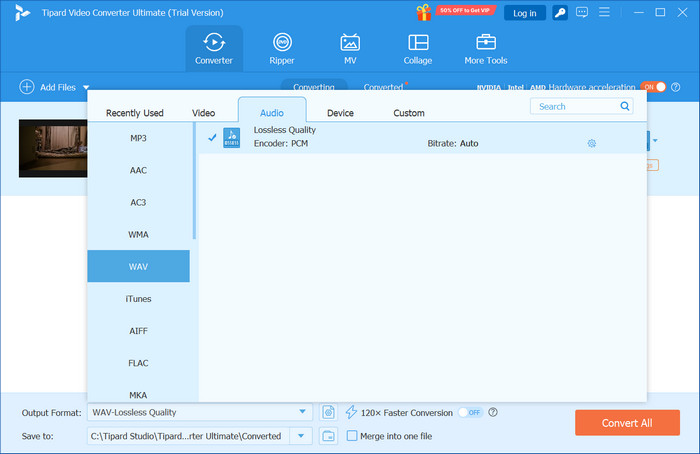
Task: Expand the Add Files dropdown arrow
Action: 86,87
